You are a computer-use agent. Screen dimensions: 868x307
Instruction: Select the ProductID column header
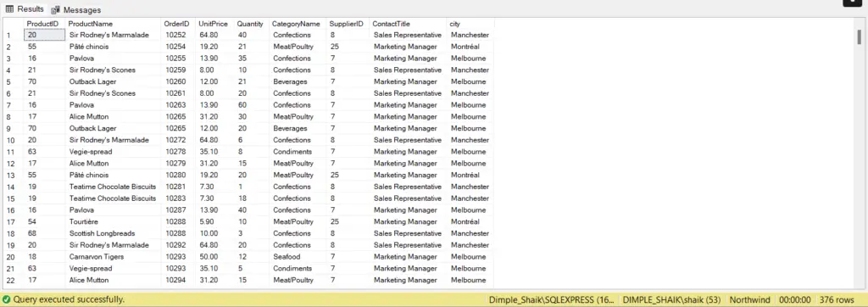(x=44, y=24)
